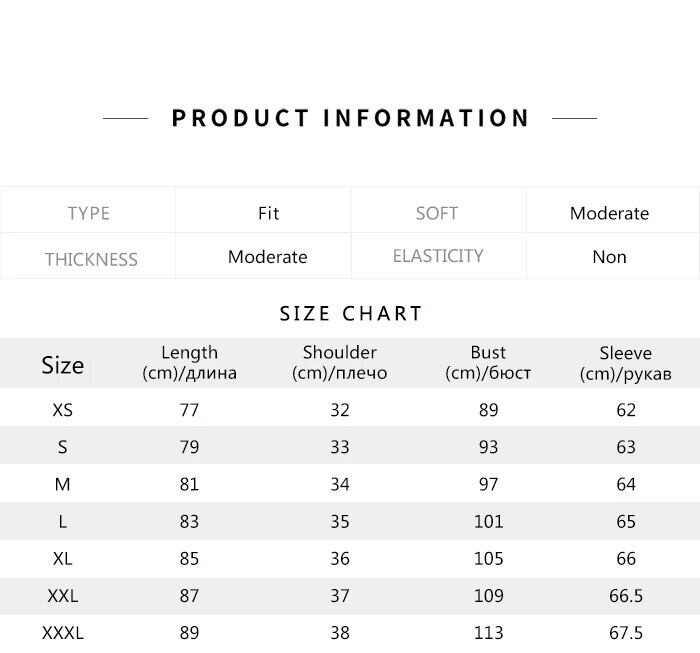Screen dimensions: 700x653
Task: Select the XS size row label
Action: click(62, 410)
